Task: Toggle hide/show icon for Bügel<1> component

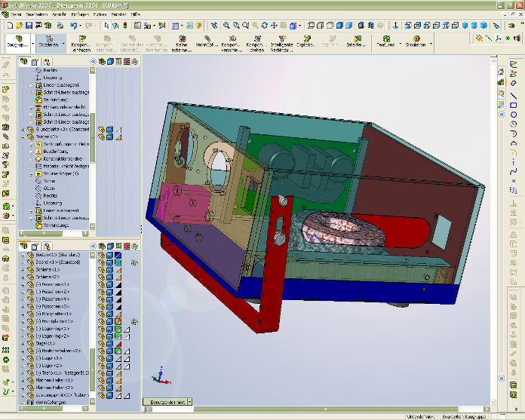Action: tap(101, 344)
